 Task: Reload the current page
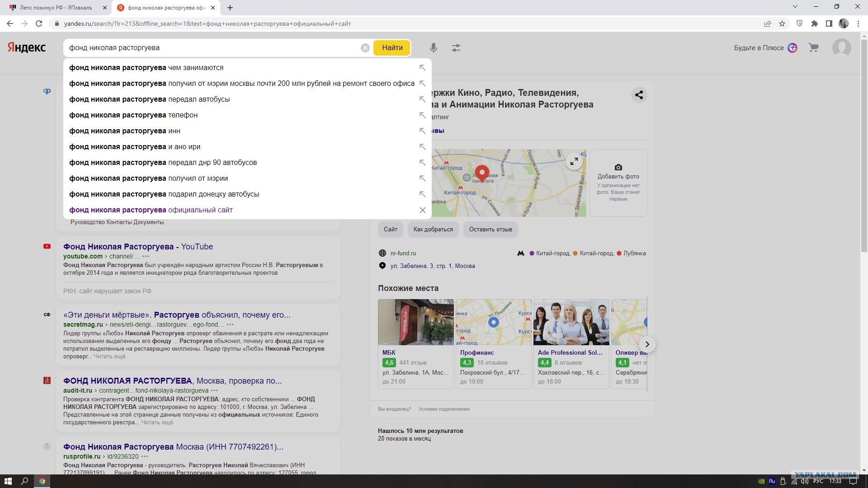pos(39,23)
